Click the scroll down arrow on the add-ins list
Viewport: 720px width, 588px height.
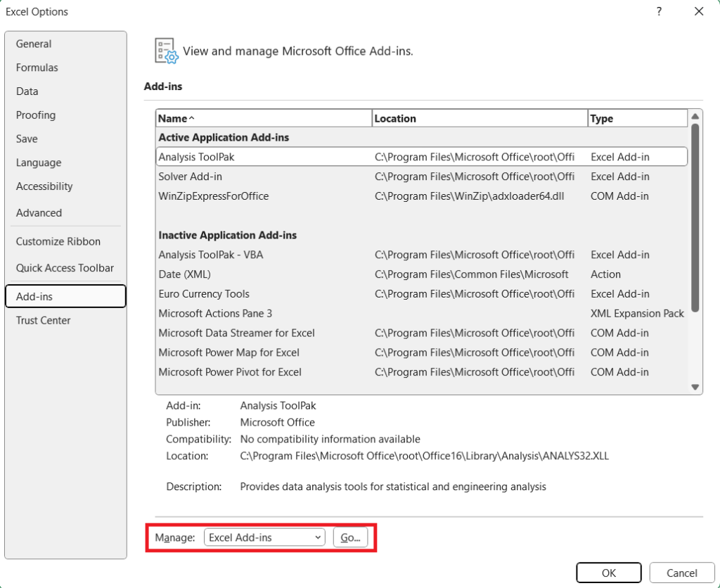coord(695,387)
